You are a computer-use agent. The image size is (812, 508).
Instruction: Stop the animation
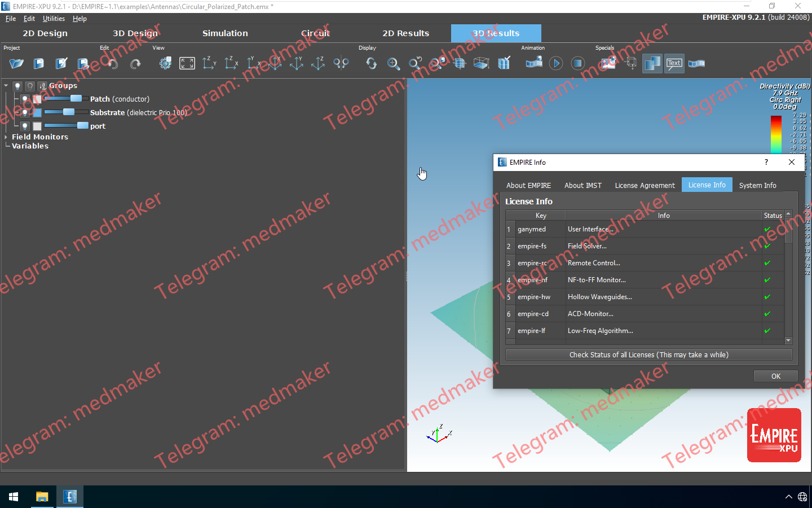pyautogui.click(x=578, y=63)
